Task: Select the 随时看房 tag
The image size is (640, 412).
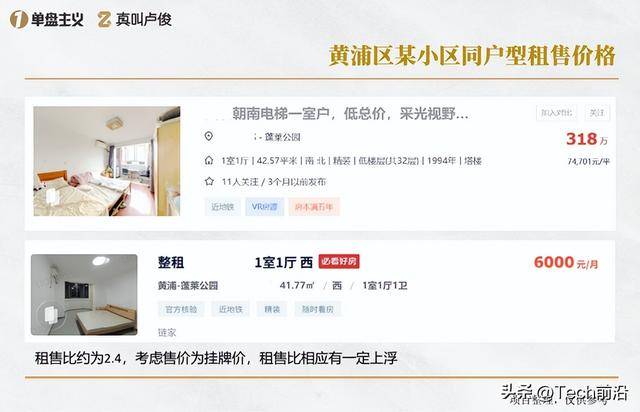Action: tap(318, 309)
